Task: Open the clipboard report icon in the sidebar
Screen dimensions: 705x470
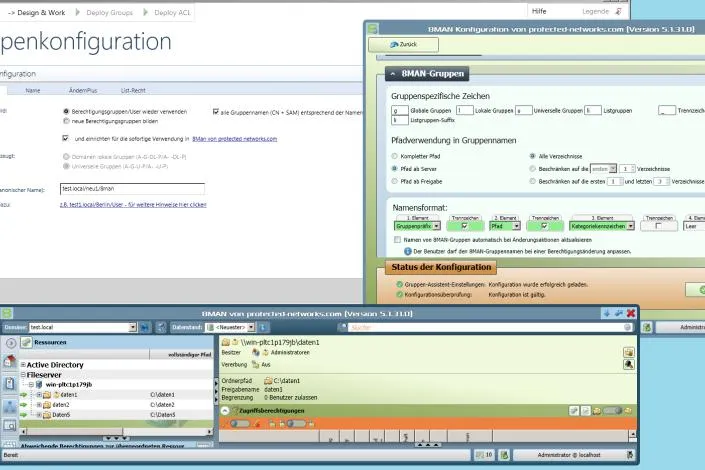Action: pos(10,383)
